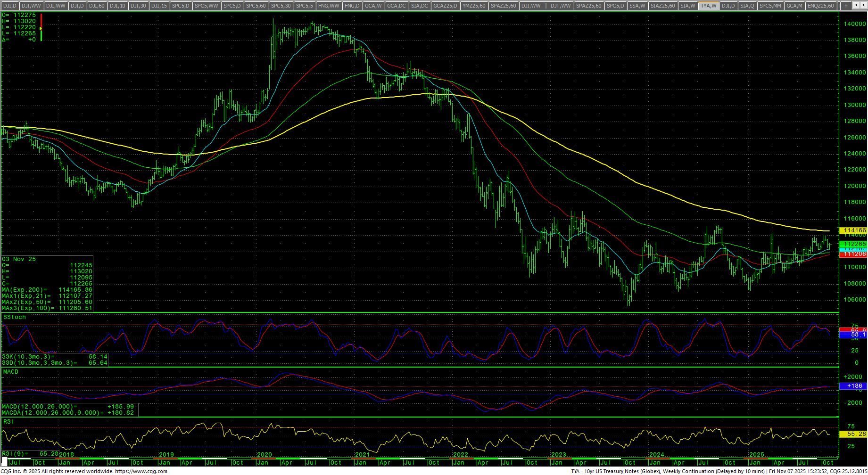Select the RSI study panel title

click(x=8, y=421)
